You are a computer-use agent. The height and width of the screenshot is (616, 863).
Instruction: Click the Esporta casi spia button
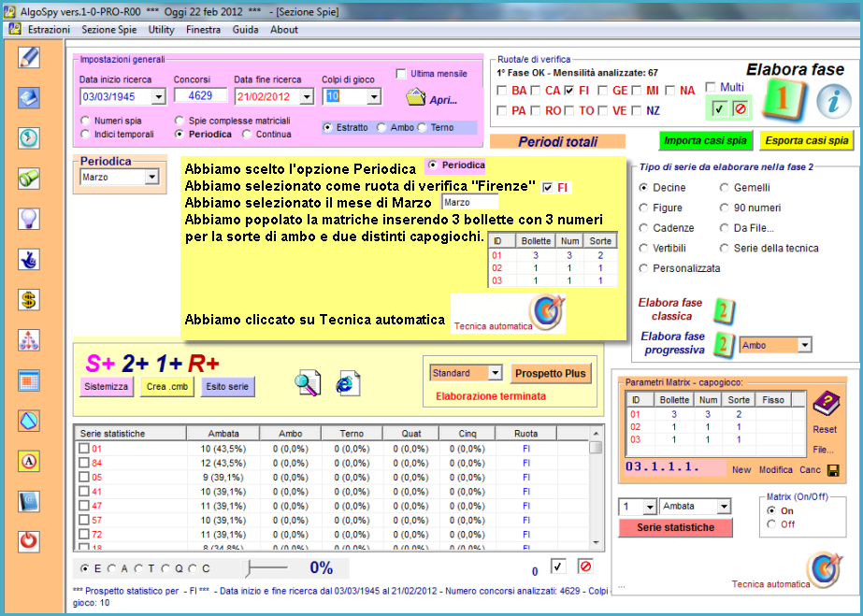[x=807, y=141]
